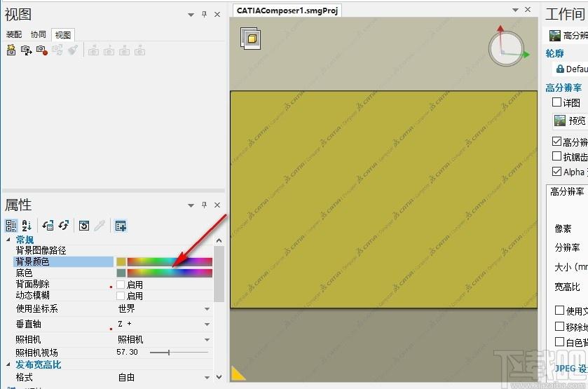Viewport: 588px width, 389px height.
Task: Open the 格式 dropdown
Action: point(207,377)
